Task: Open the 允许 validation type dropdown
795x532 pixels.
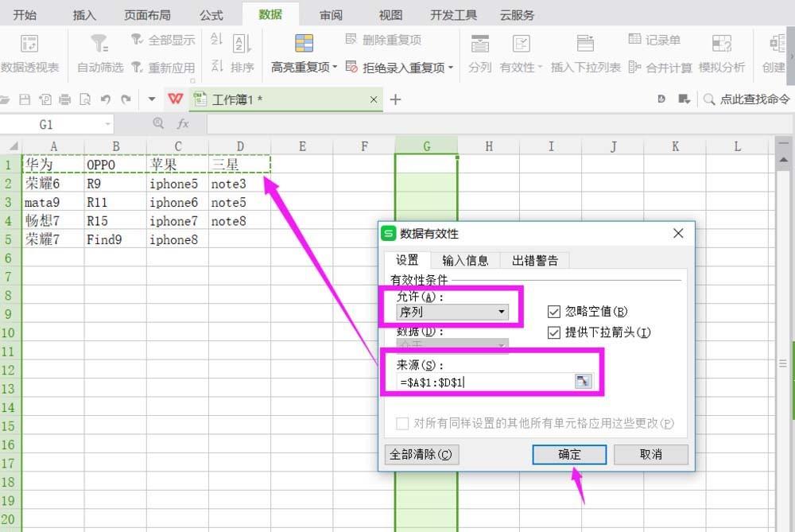Action: point(503,312)
